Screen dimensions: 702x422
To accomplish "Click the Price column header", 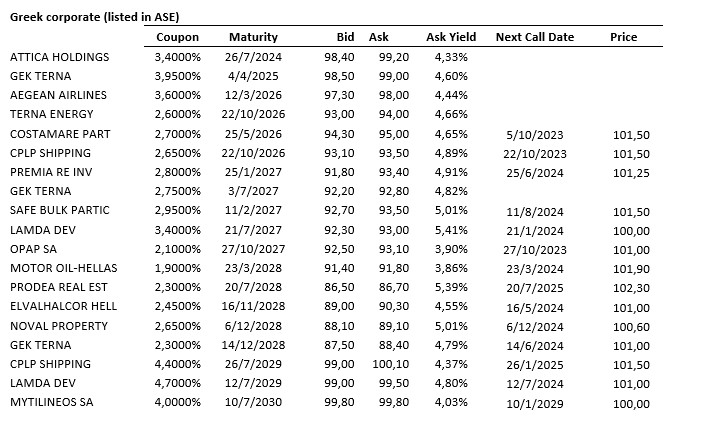I will [623, 37].
